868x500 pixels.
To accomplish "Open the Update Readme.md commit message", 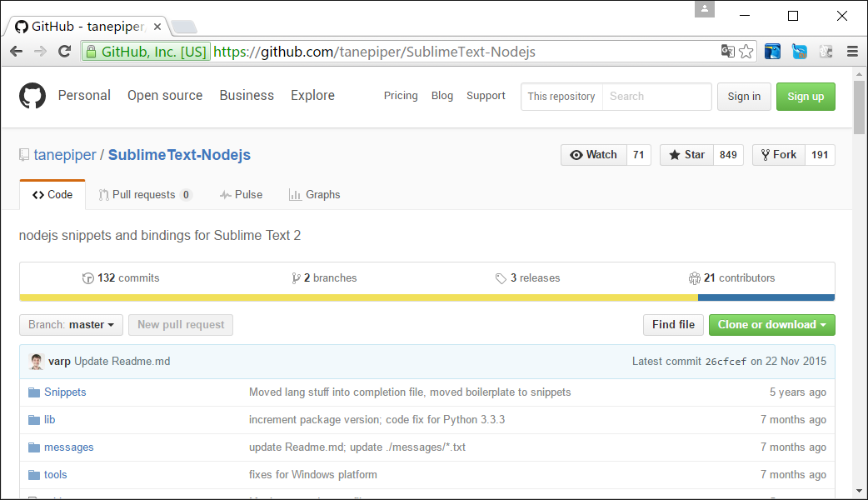I will tap(122, 362).
